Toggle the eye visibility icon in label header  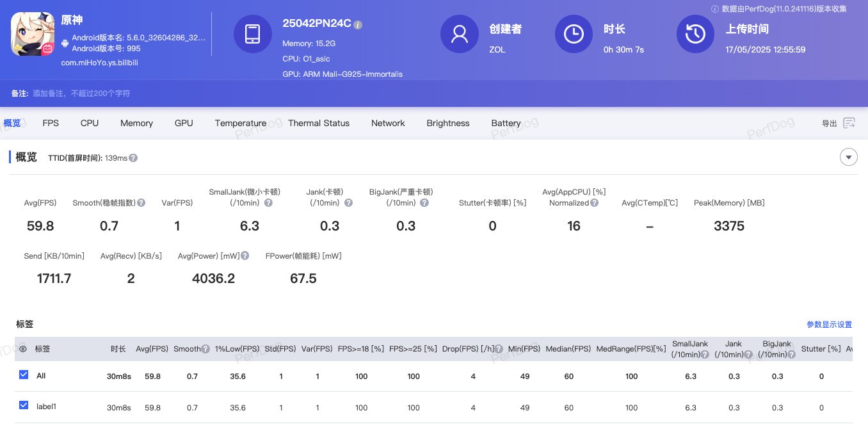tap(23, 349)
